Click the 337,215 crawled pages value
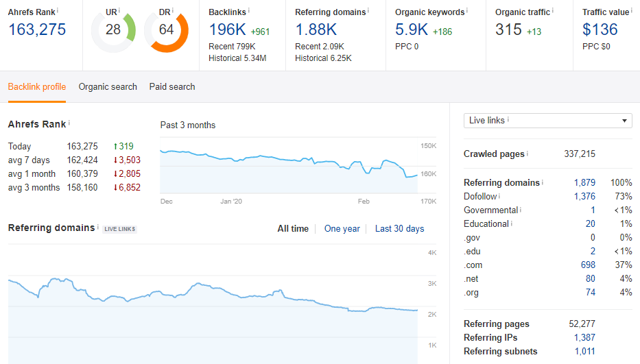The height and width of the screenshot is (364, 640). point(580,154)
